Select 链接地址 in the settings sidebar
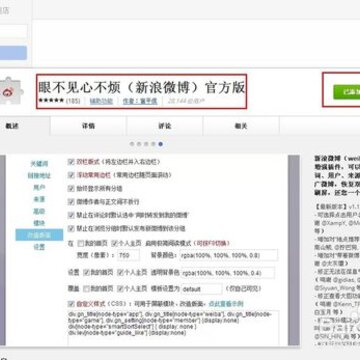Screen dimensions: 360x360 39,176
